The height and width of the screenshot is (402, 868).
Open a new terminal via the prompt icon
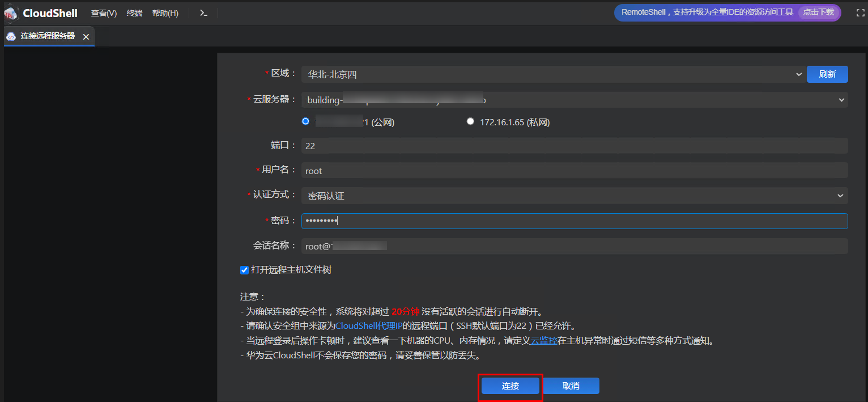click(x=203, y=13)
